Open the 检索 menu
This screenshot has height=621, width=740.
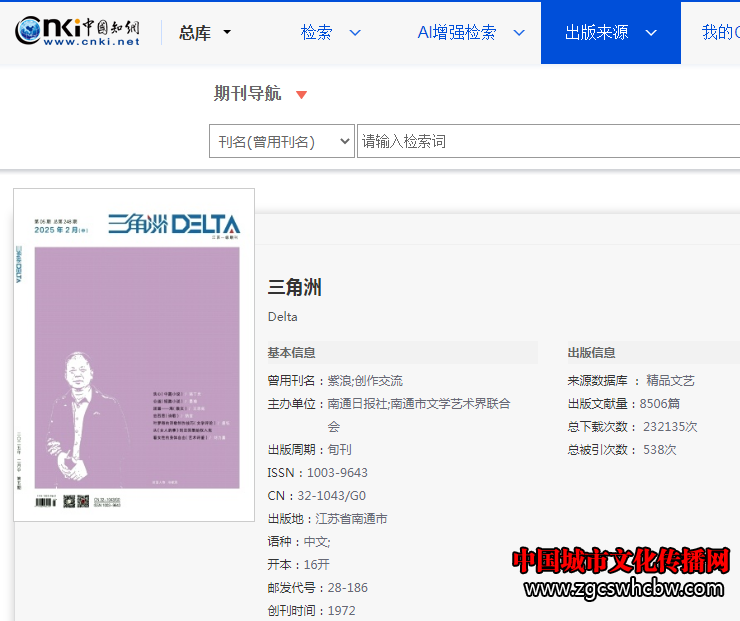coord(317,33)
